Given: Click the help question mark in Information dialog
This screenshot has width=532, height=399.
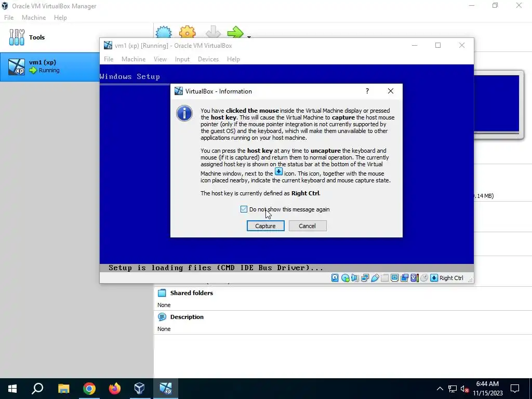Looking at the screenshot, I should (367, 91).
